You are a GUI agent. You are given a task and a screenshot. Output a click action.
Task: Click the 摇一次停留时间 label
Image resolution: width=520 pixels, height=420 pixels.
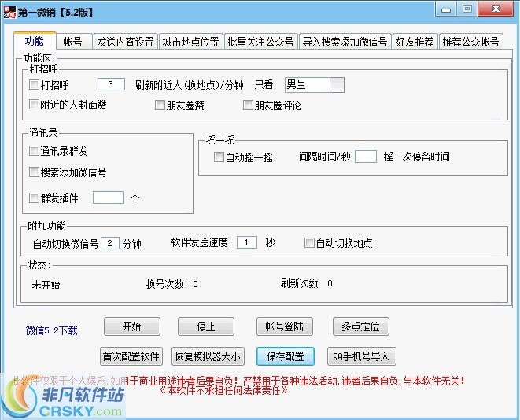click(x=416, y=157)
